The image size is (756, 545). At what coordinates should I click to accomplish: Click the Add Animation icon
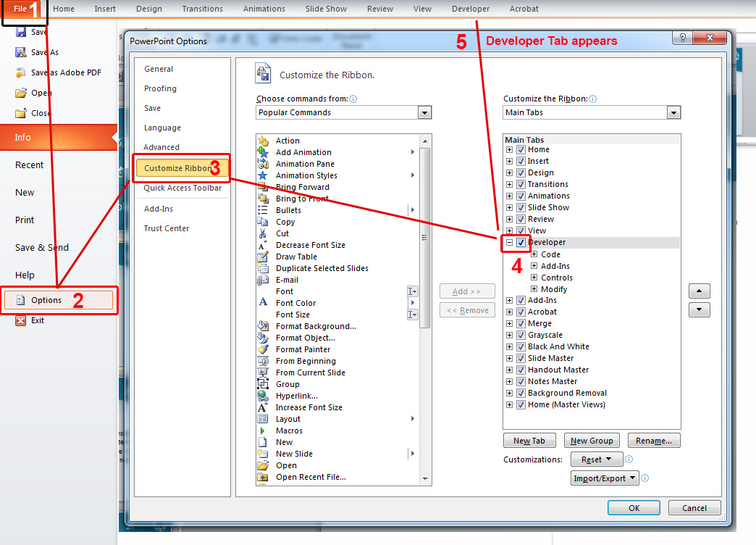[263, 152]
